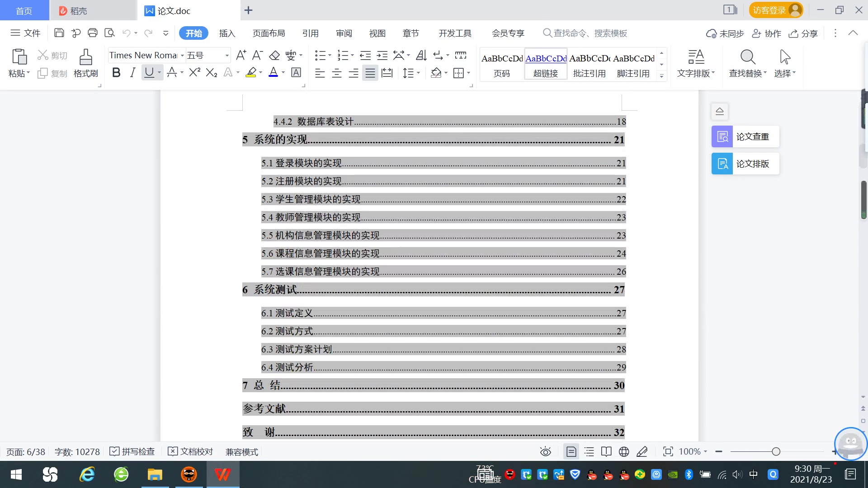Viewport: 868px width, 488px height.
Task: Click TOC entry 5.3 学生管理模块的实现
Action: point(311,199)
